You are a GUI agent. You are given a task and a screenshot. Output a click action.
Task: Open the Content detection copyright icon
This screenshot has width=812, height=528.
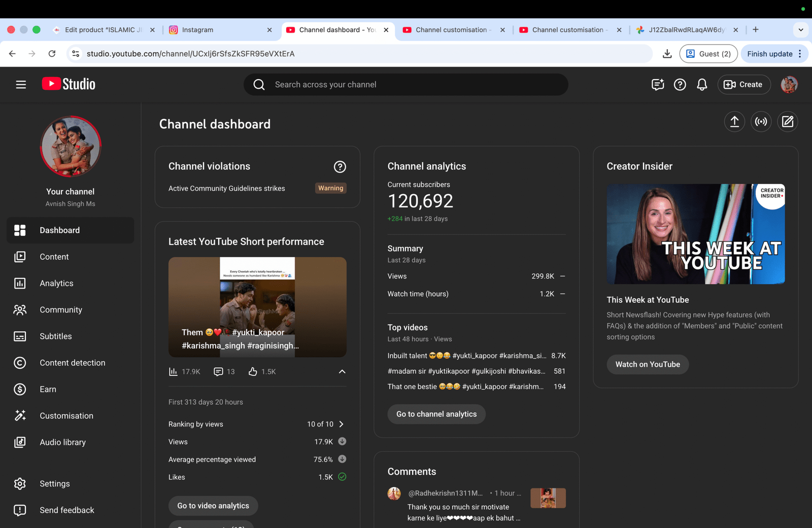(20, 363)
